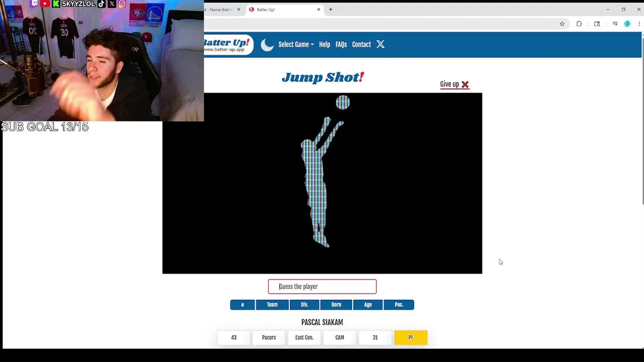Toggle dark mode with the moon icon

pyautogui.click(x=267, y=45)
